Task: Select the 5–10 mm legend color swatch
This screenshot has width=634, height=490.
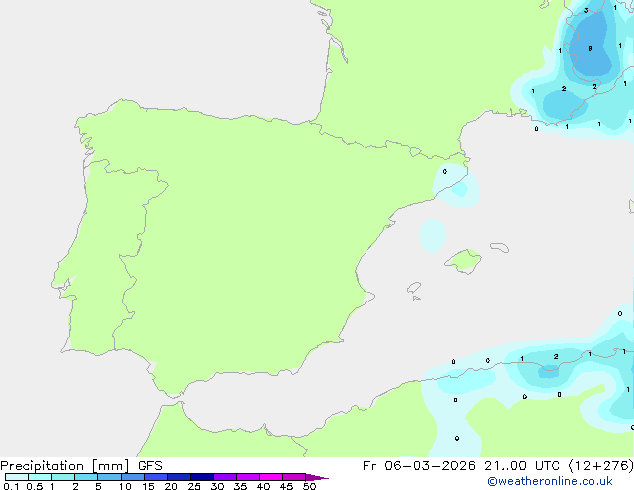Action: coord(109,477)
